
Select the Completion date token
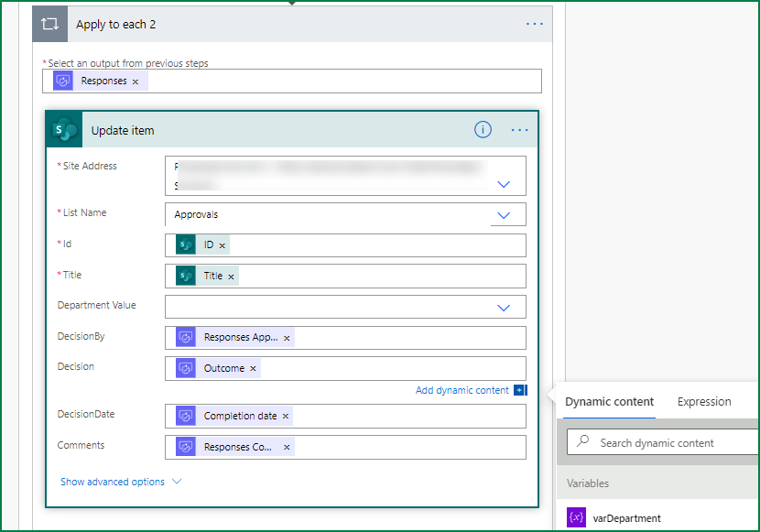click(234, 416)
